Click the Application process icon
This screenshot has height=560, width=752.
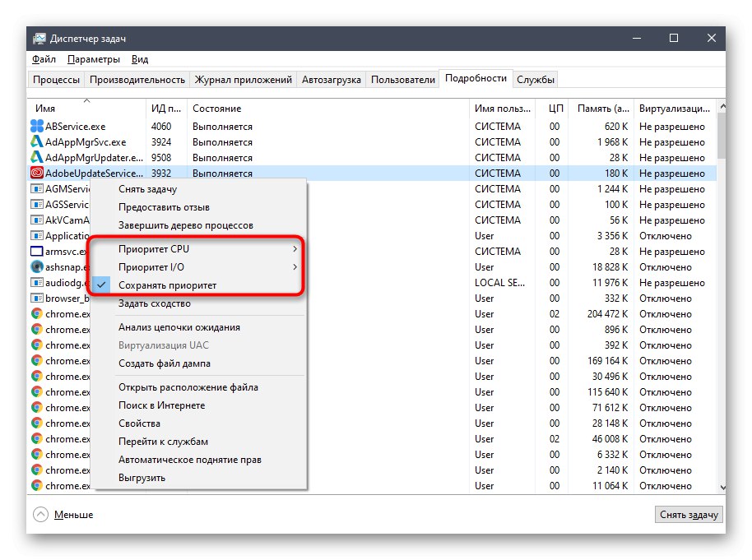pyautogui.click(x=37, y=235)
